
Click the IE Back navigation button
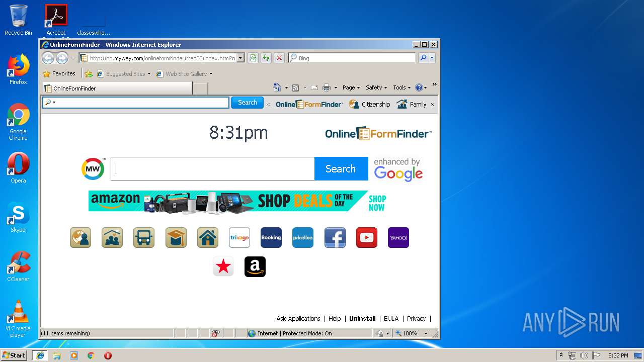(x=48, y=58)
